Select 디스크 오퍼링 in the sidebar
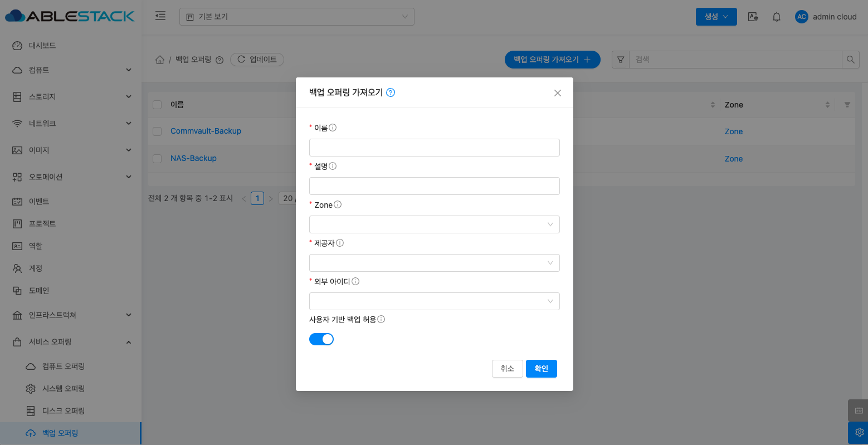The height and width of the screenshot is (445, 868). [x=63, y=410]
